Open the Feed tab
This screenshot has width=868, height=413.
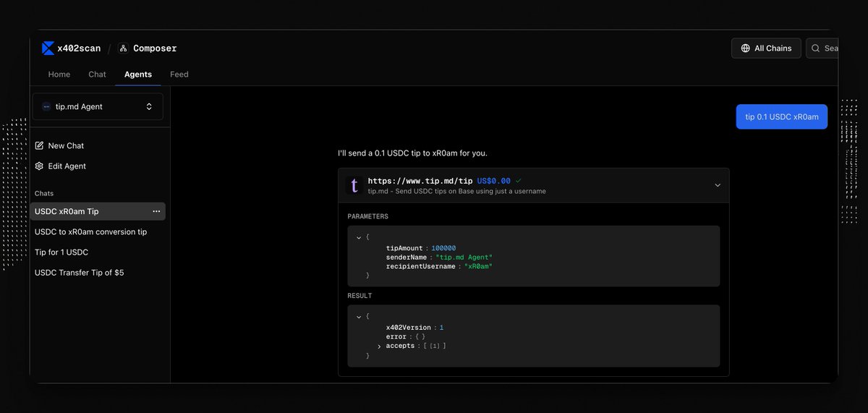pyautogui.click(x=179, y=74)
